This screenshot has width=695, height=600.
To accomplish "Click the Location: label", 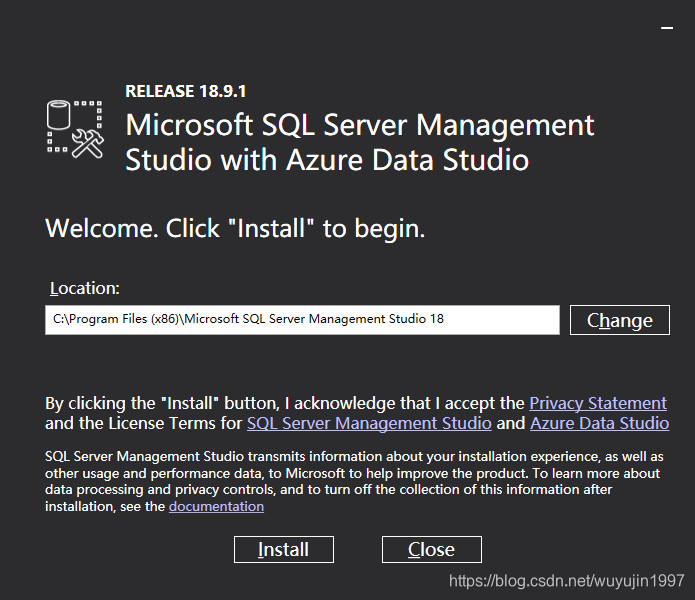I will tap(84, 288).
